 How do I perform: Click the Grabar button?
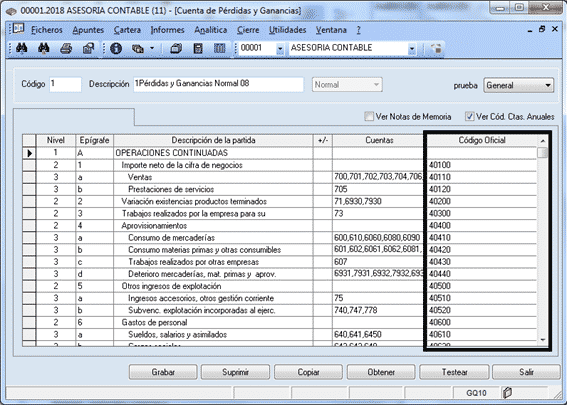point(163,372)
